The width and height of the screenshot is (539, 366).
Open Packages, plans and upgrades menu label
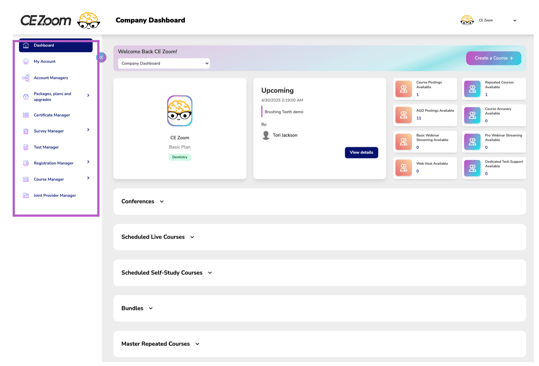coord(52,97)
